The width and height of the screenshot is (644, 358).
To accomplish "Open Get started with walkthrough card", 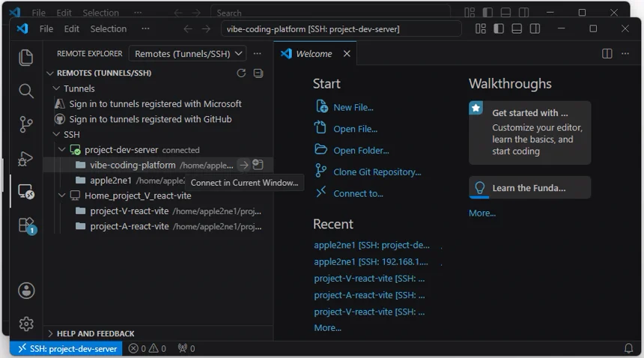I will point(530,133).
